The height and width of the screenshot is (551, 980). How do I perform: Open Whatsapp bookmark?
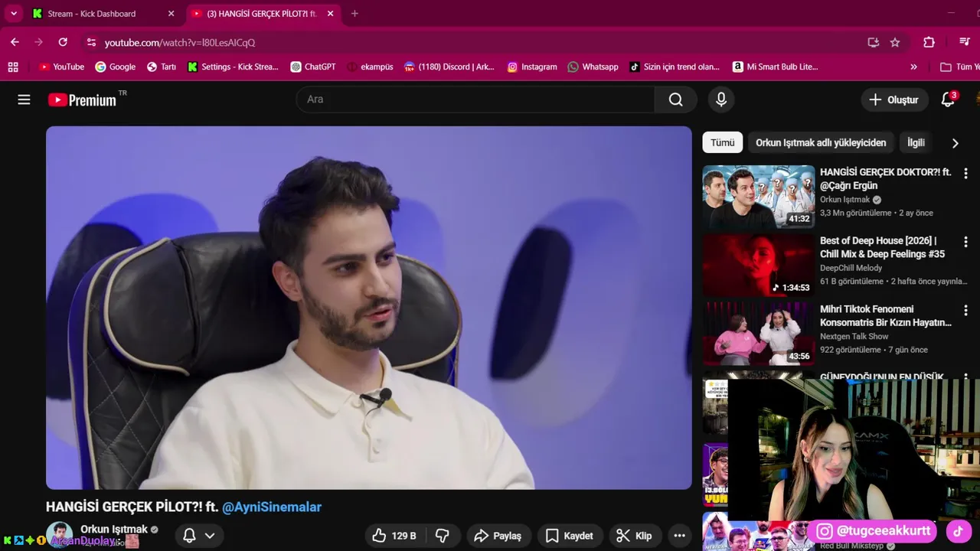(593, 67)
